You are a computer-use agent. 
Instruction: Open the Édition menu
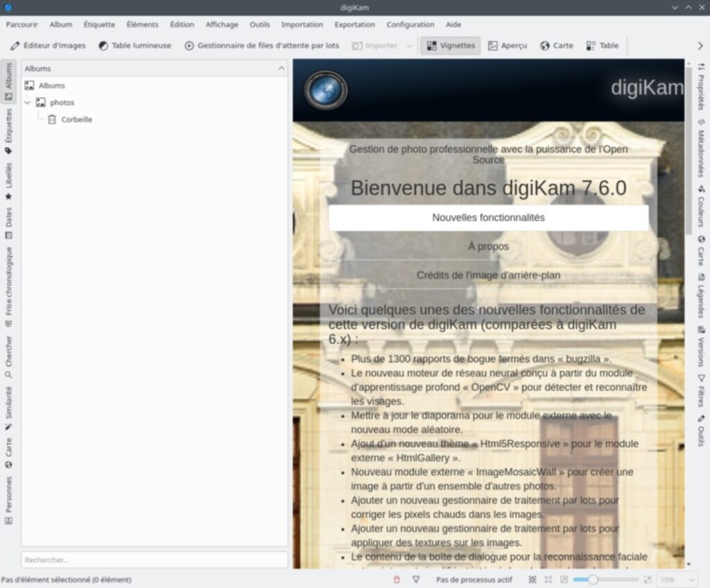(182, 24)
